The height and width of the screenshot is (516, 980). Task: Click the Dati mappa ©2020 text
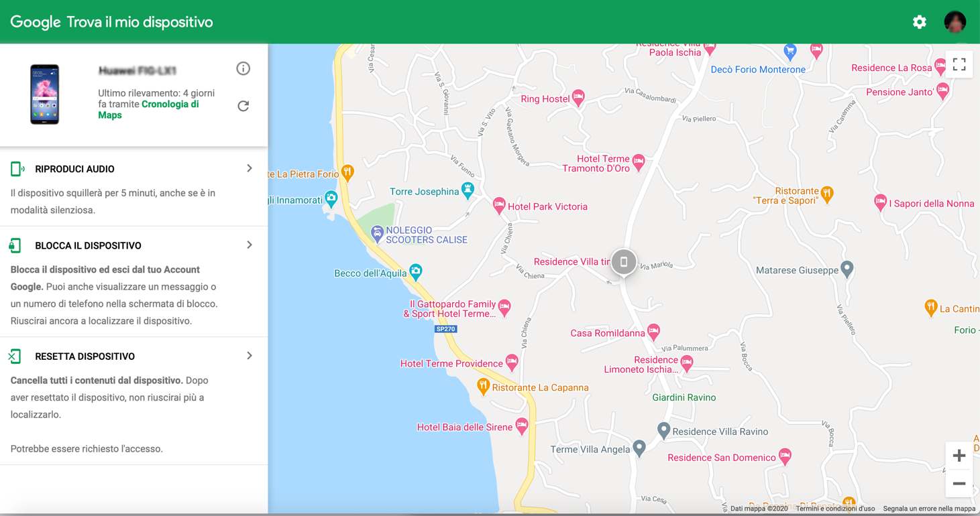pos(759,509)
